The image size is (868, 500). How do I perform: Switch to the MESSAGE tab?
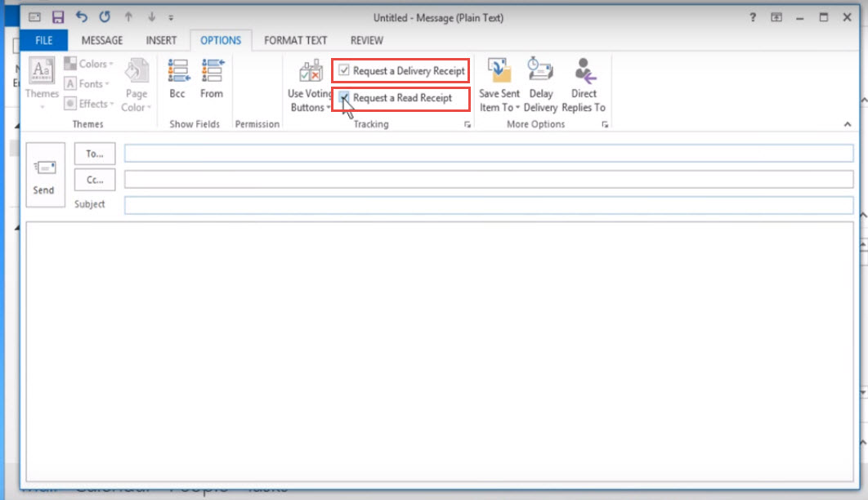point(102,40)
